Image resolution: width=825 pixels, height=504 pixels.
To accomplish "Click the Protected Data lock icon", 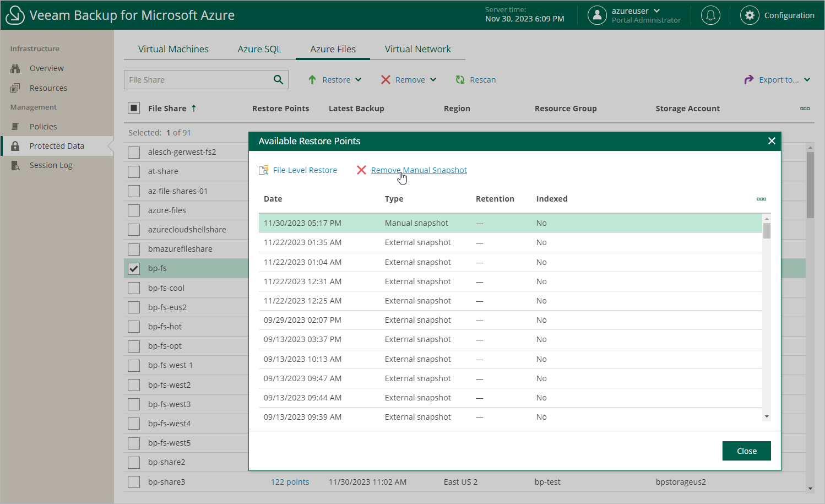I will pyautogui.click(x=15, y=146).
